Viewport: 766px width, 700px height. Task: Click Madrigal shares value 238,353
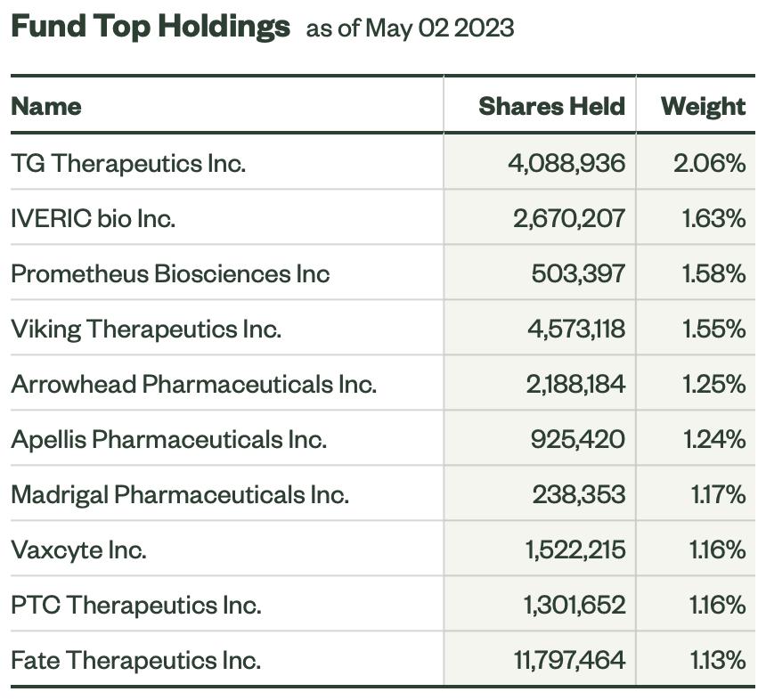click(579, 494)
